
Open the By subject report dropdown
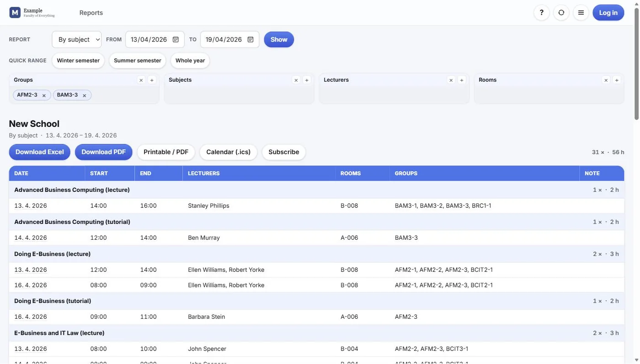pyautogui.click(x=77, y=40)
